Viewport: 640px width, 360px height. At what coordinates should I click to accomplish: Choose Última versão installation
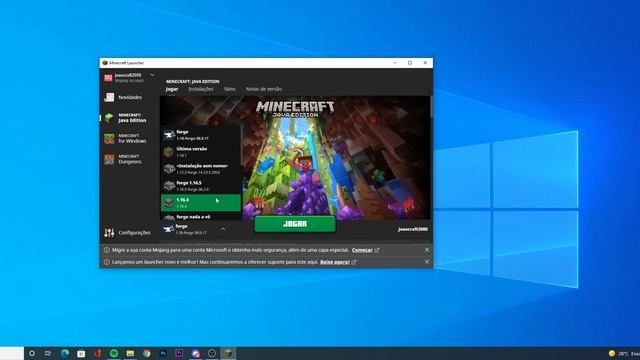tap(201, 152)
